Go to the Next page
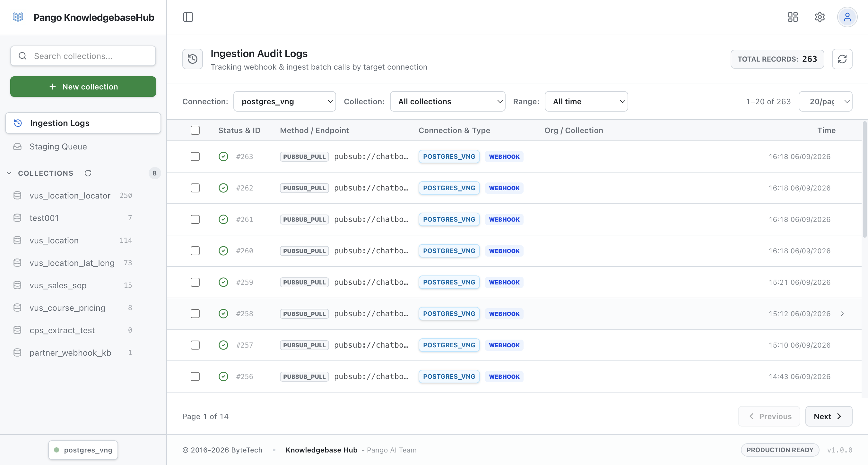The image size is (868, 465). (x=829, y=416)
